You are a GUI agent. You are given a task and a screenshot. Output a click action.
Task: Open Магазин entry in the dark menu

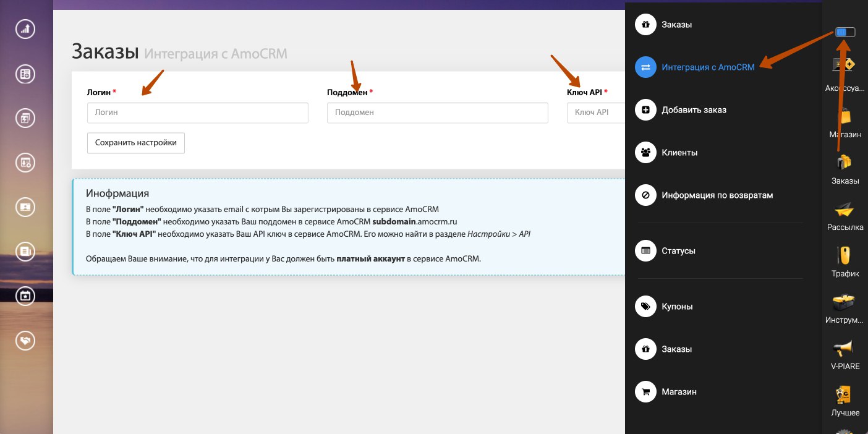coord(679,391)
